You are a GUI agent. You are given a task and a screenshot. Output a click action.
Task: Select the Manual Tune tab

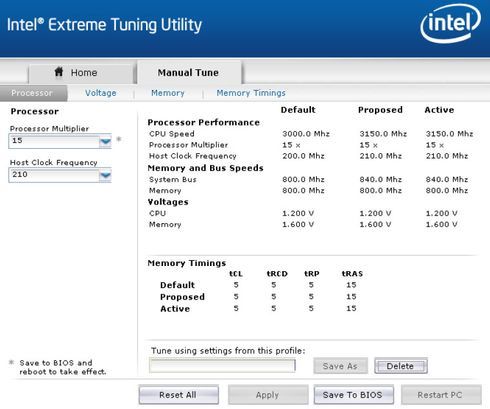coord(189,72)
